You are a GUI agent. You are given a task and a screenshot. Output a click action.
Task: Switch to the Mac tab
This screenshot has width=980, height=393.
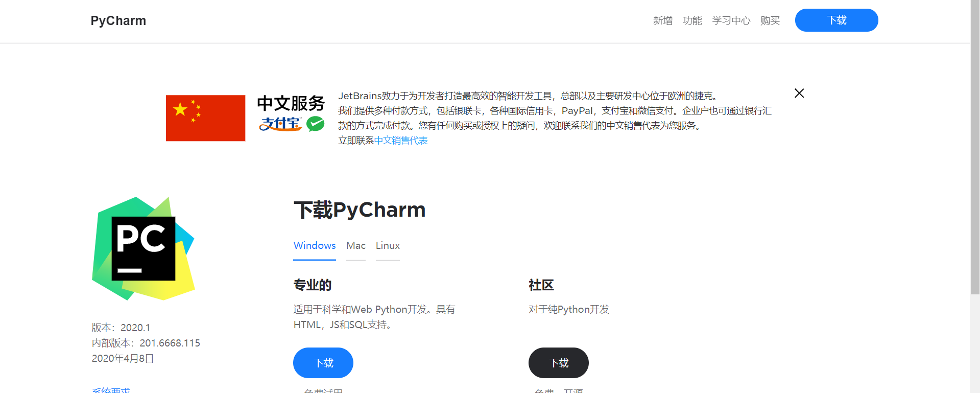pos(356,246)
